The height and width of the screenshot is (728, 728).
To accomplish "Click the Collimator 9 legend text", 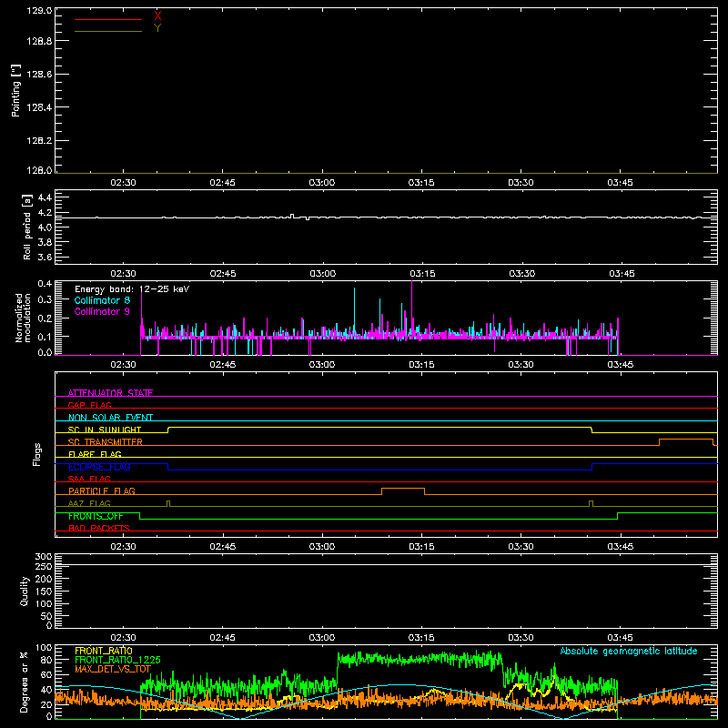I will coord(102,311).
